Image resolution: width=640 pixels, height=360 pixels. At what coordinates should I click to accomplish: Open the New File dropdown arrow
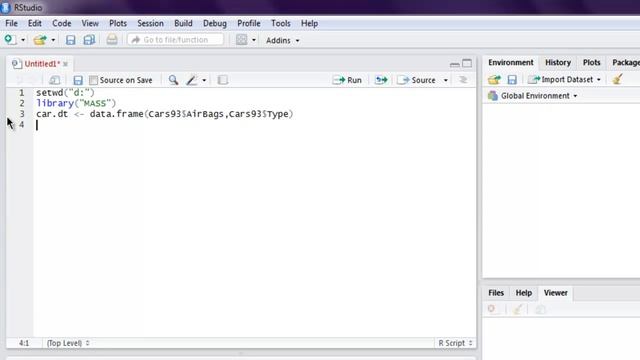(23, 40)
